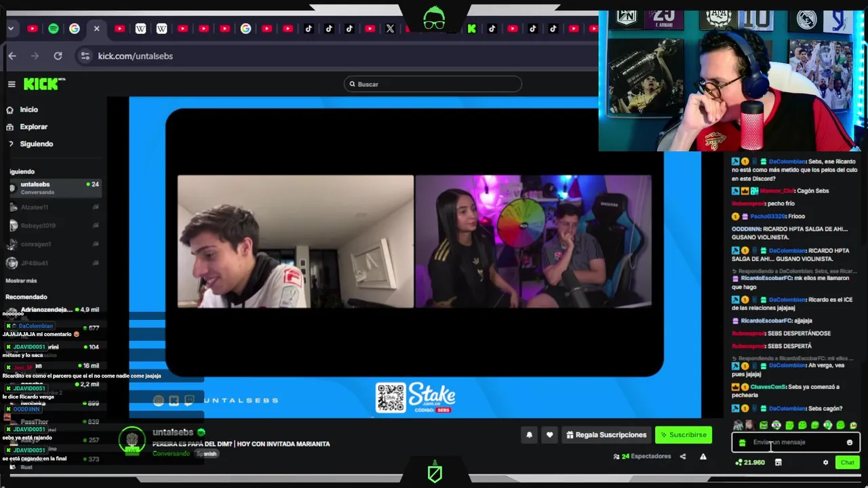Toggle stream notifications bell
The image size is (868, 488).
tap(530, 435)
